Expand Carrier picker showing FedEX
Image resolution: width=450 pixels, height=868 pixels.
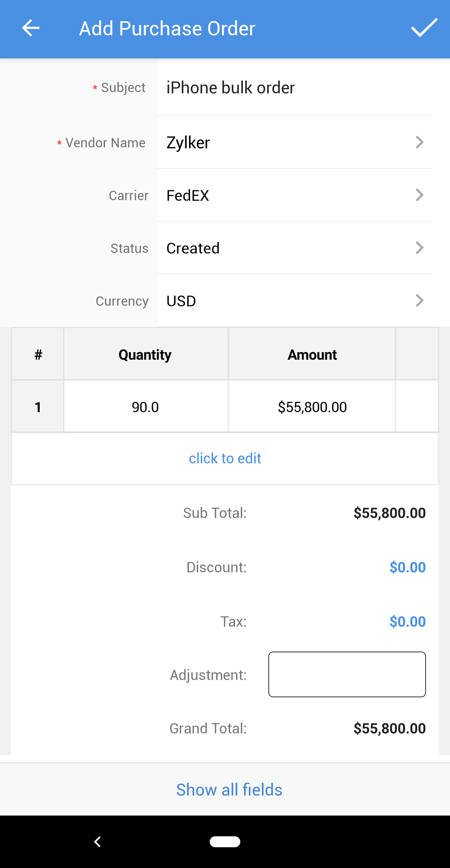tap(419, 195)
